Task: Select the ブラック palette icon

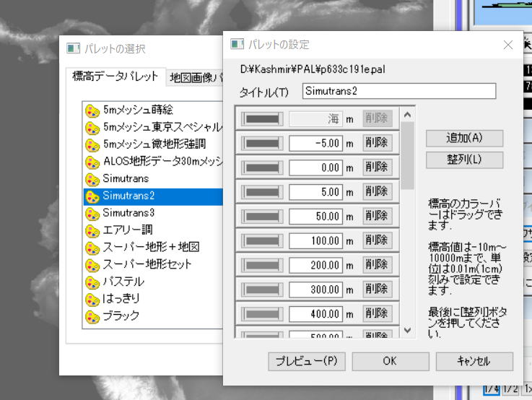Action: click(x=92, y=316)
